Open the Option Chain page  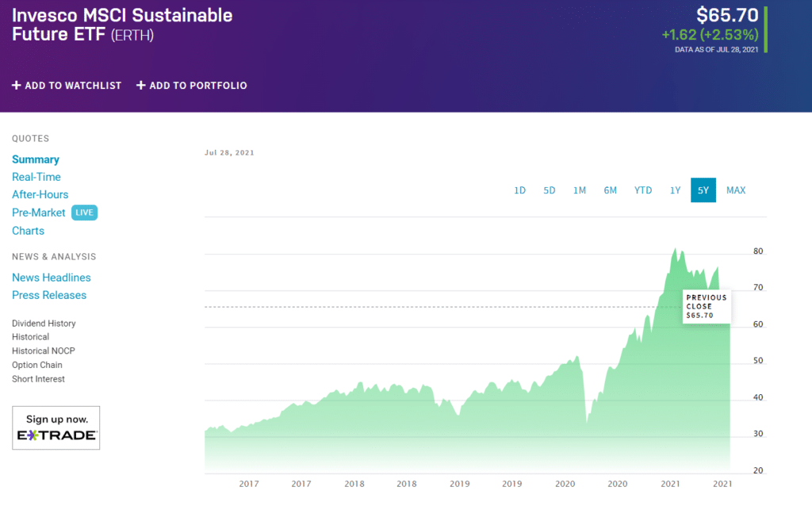(36, 365)
